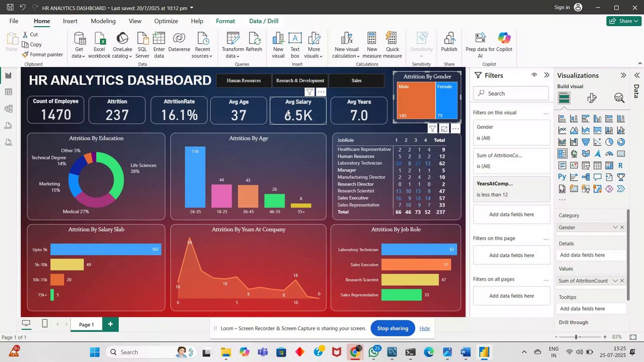Create a Quick measure

pos(392,45)
